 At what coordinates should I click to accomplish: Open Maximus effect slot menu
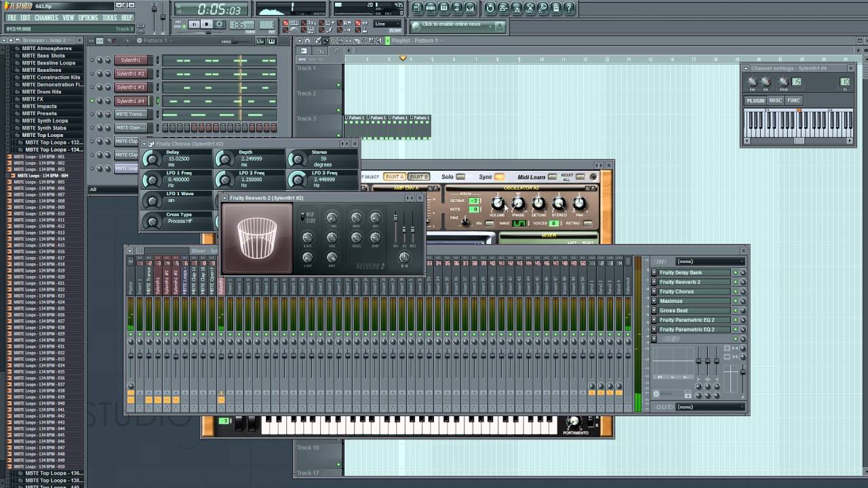coord(654,301)
